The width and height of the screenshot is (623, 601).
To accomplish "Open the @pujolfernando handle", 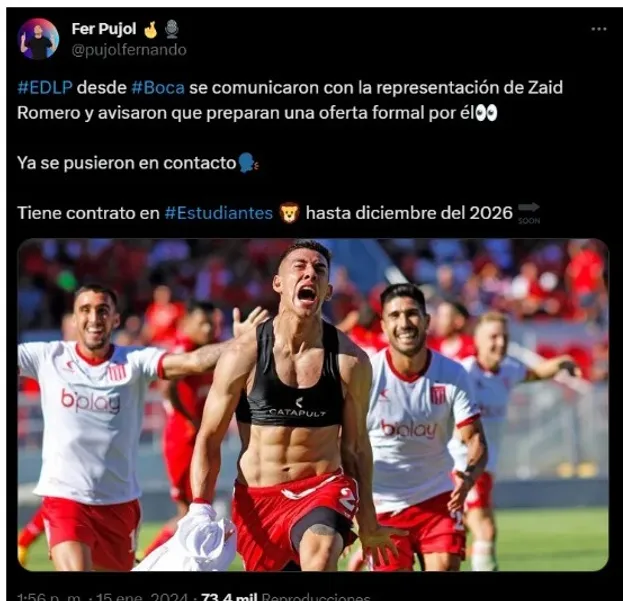I will tap(129, 50).
